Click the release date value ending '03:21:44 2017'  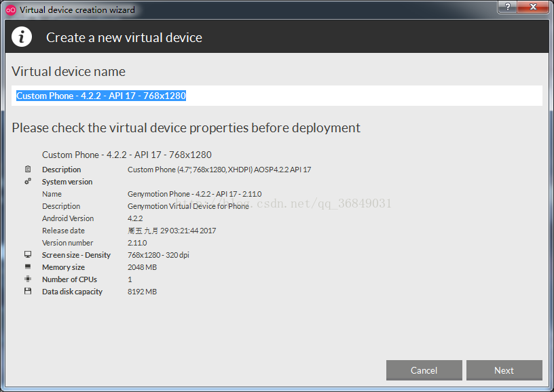[172, 231]
